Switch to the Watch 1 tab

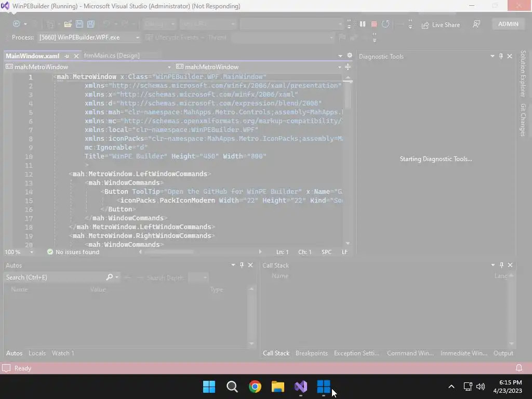coord(63,353)
